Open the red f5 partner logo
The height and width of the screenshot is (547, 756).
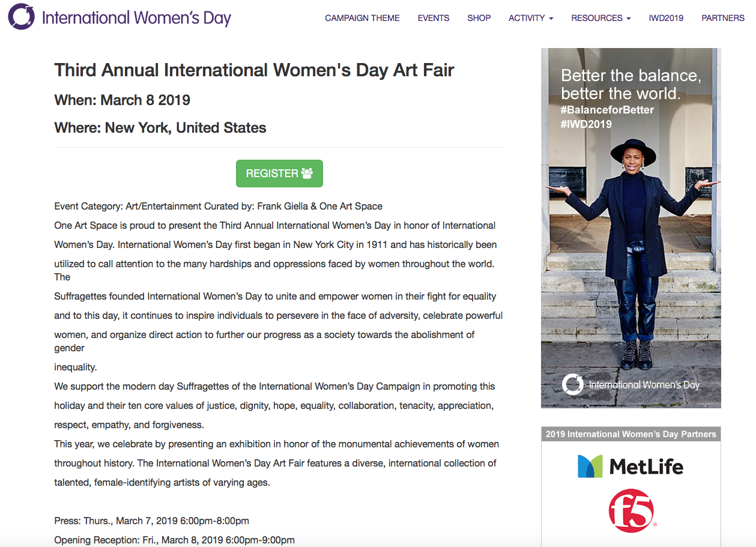(x=631, y=510)
